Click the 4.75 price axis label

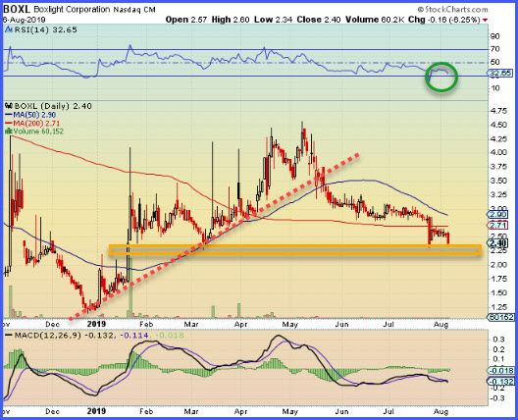click(497, 111)
